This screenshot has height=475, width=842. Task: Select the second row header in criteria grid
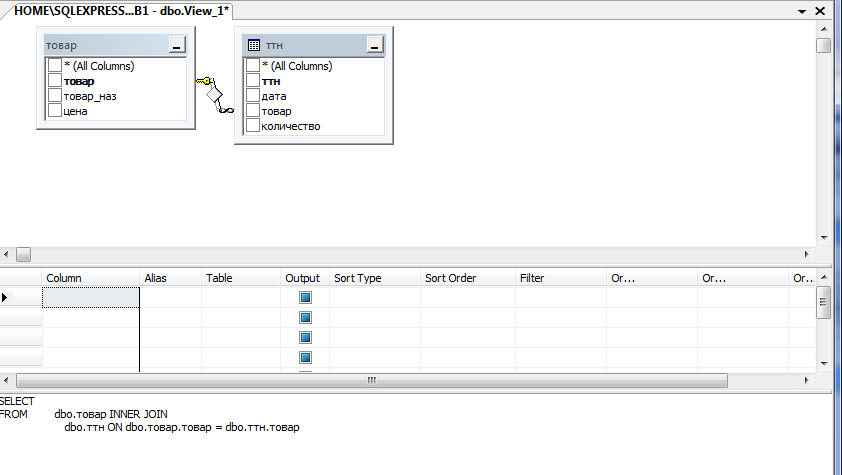[21, 317]
